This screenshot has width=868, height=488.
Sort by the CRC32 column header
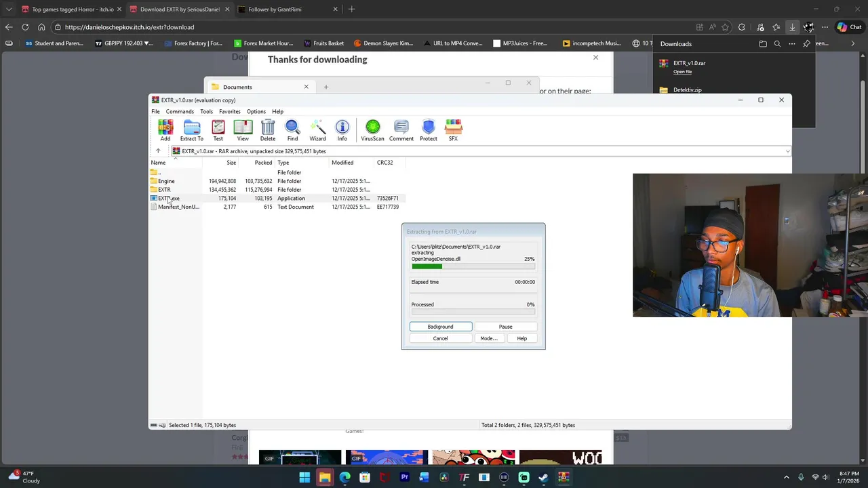point(390,163)
